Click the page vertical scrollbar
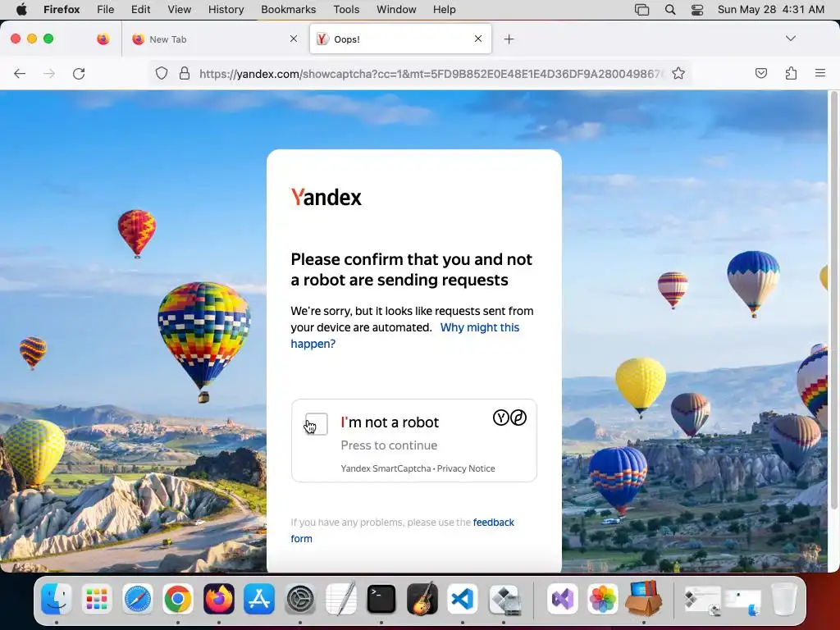 click(x=833, y=302)
